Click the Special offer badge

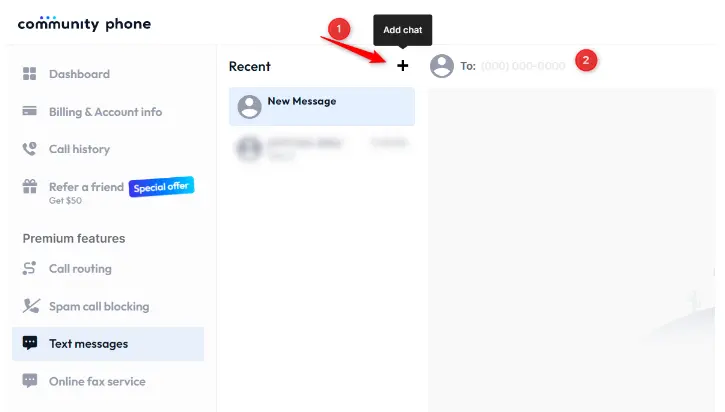(161, 187)
